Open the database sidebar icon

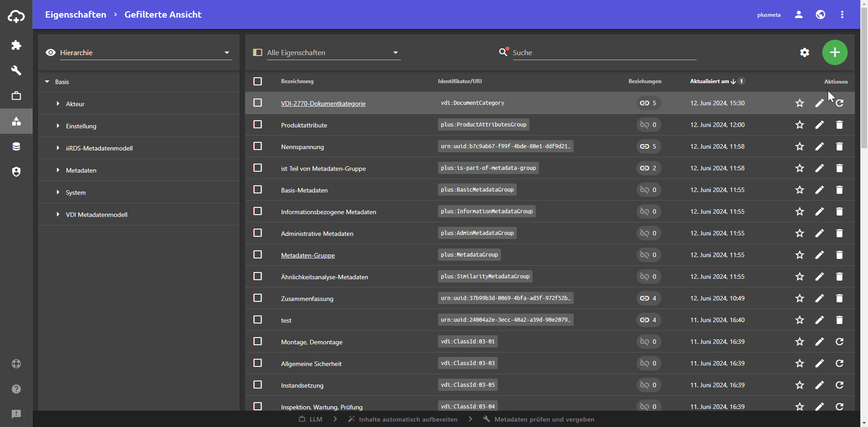point(16,146)
